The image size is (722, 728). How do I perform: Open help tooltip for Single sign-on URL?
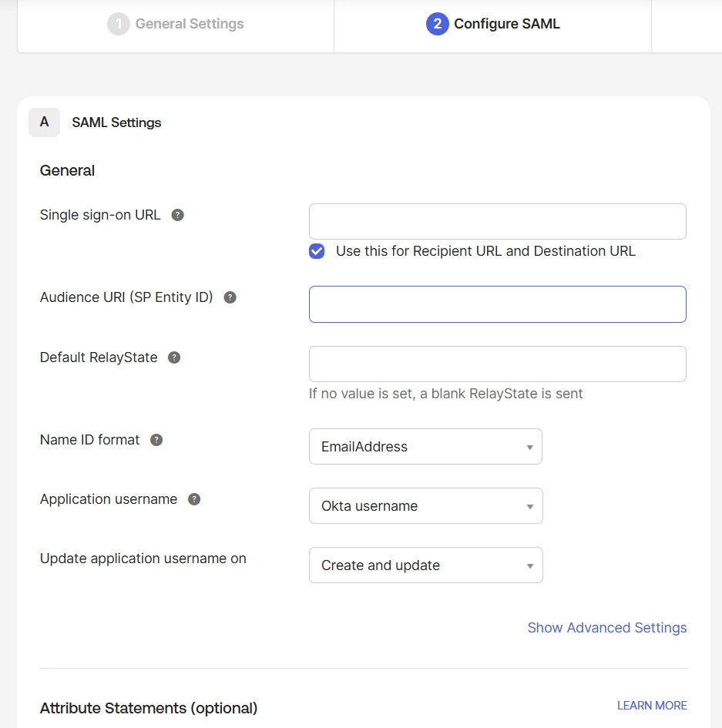pos(177,215)
